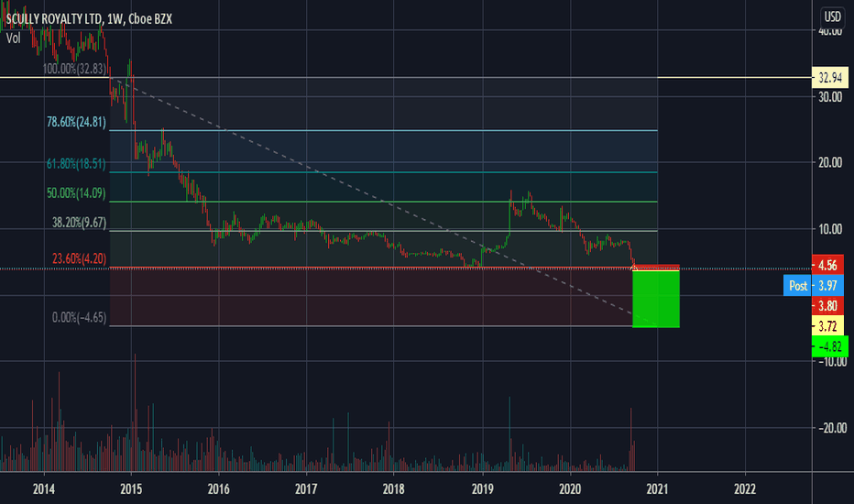This screenshot has width=854, height=504.
Task: Click the 3.72 yellow price tag
Action: pyautogui.click(x=827, y=326)
